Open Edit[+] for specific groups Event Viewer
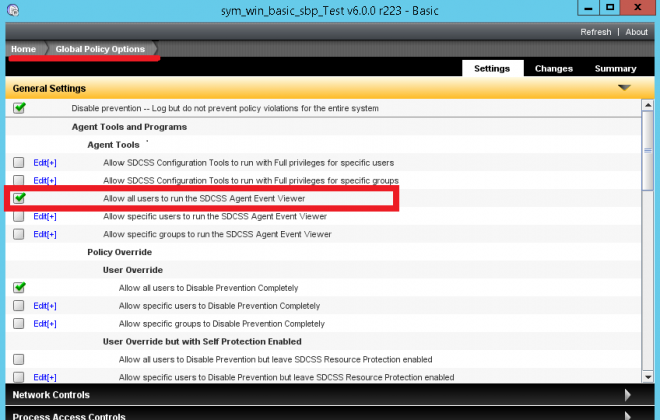660x420 pixels. (45, 234)
